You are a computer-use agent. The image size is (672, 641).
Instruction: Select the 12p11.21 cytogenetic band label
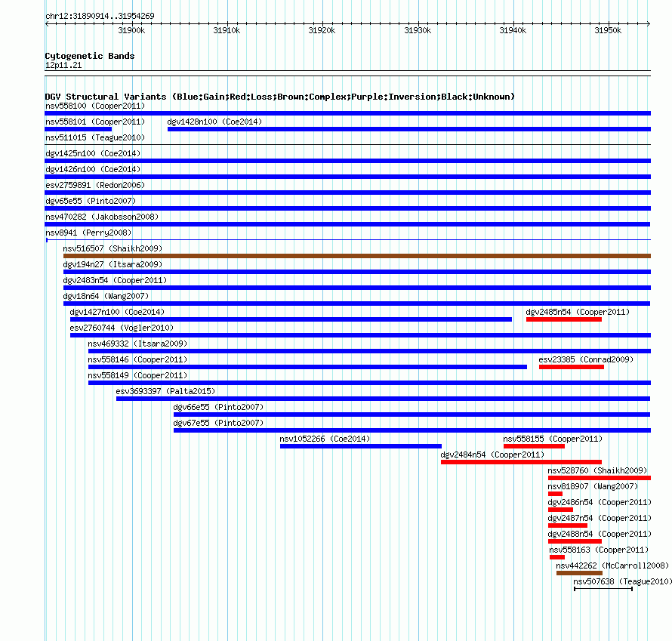(63, 65)
